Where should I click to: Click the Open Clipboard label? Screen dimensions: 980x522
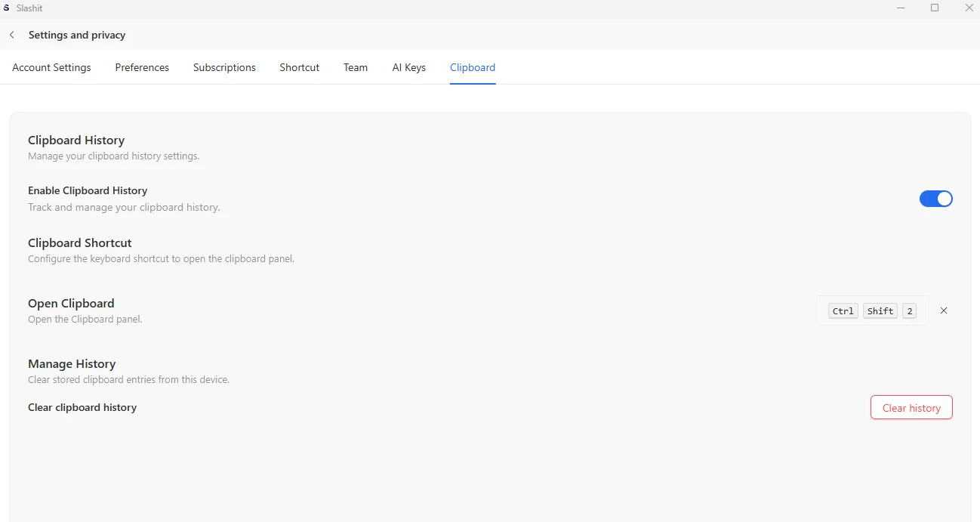[x=71, y=303]
